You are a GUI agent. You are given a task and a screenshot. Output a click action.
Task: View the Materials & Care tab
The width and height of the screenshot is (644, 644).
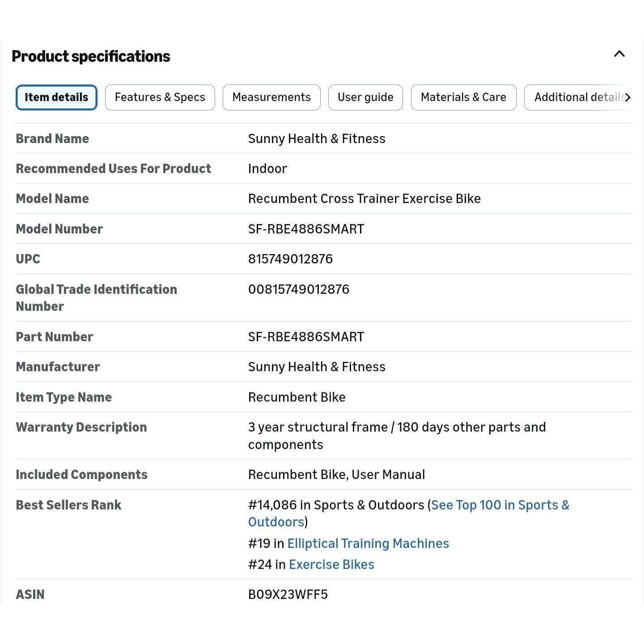point(463,97)
